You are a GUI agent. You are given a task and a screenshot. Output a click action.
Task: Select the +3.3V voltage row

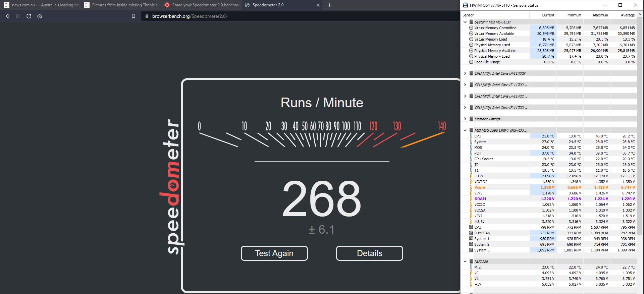click(549, 222)
